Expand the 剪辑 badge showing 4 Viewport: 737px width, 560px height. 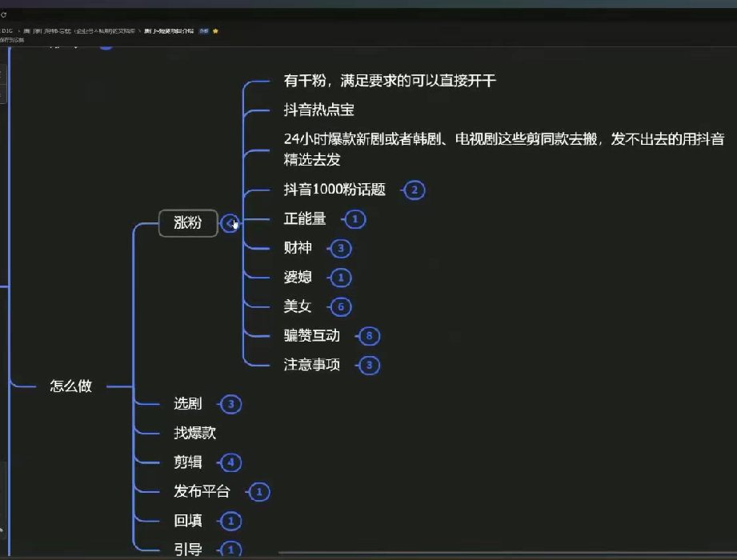pos(230,462)
